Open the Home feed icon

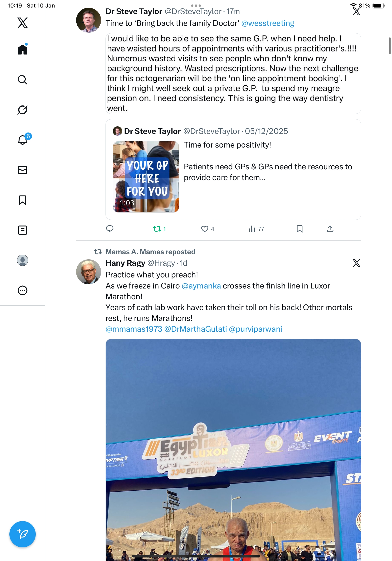click(x=23, y=49)
